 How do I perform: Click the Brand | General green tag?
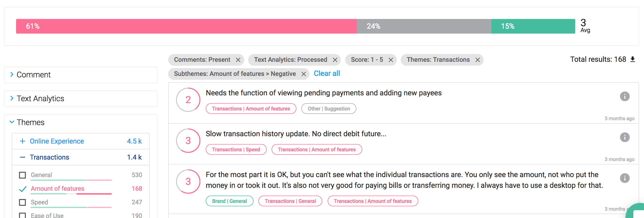click(x=229, y=201)
